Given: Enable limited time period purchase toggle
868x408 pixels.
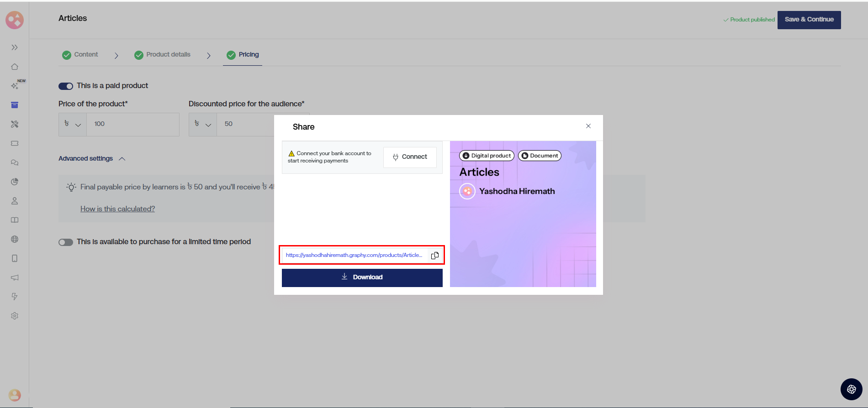Looking at the screenshot, I should [x=66, y=242].
